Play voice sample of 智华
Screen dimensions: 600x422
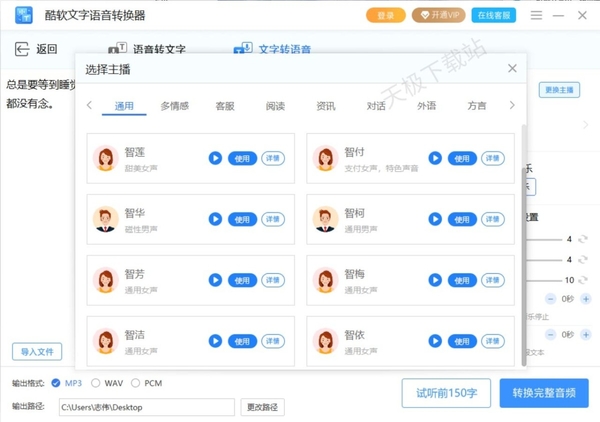click(x=215, y=219)
